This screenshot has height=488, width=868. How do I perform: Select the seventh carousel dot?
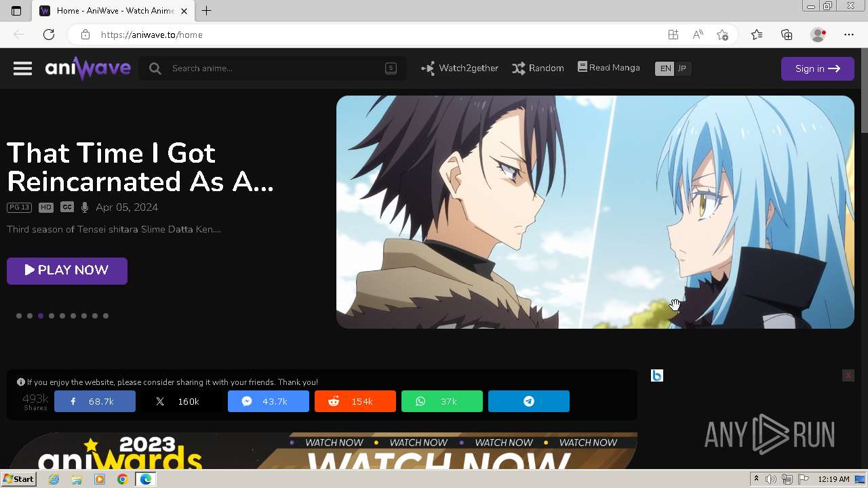click(x=84, y=316)
